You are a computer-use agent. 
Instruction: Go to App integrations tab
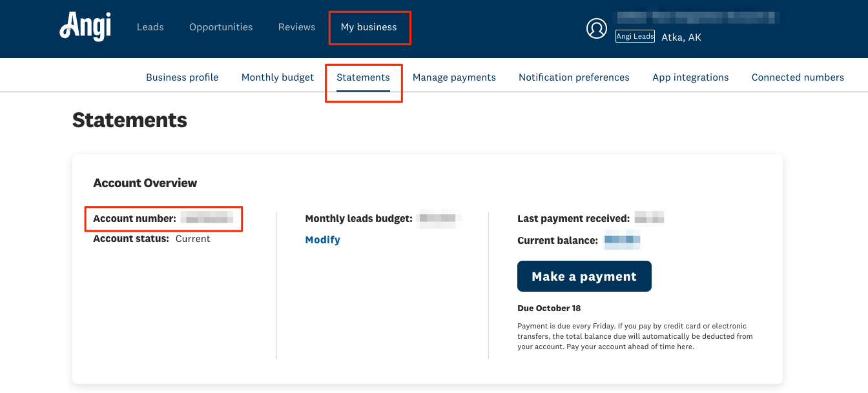click(690, 77)
